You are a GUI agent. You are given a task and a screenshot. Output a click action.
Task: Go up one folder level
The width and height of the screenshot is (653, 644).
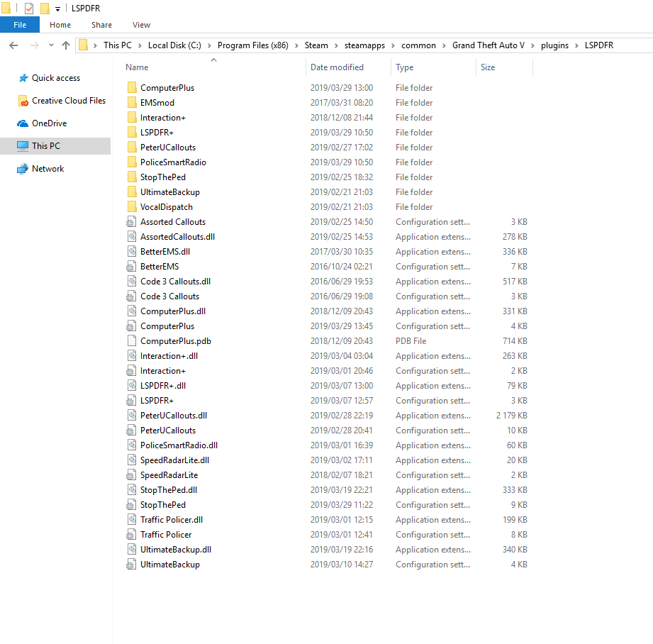coord(66,45)
